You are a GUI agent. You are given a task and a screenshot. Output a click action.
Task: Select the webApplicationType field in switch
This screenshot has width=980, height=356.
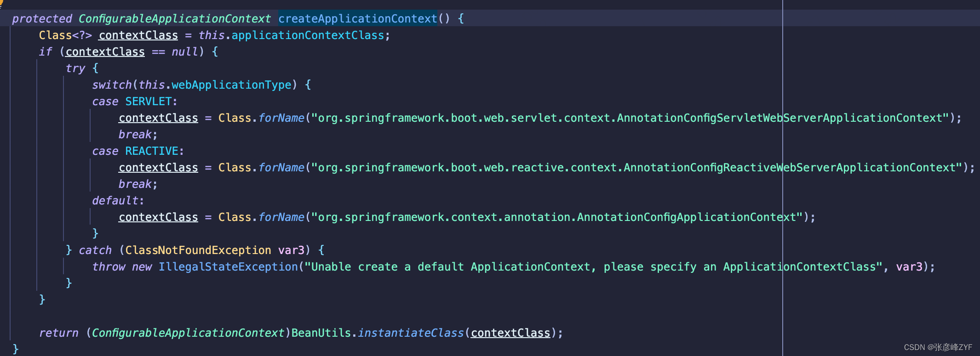[231, 85]
